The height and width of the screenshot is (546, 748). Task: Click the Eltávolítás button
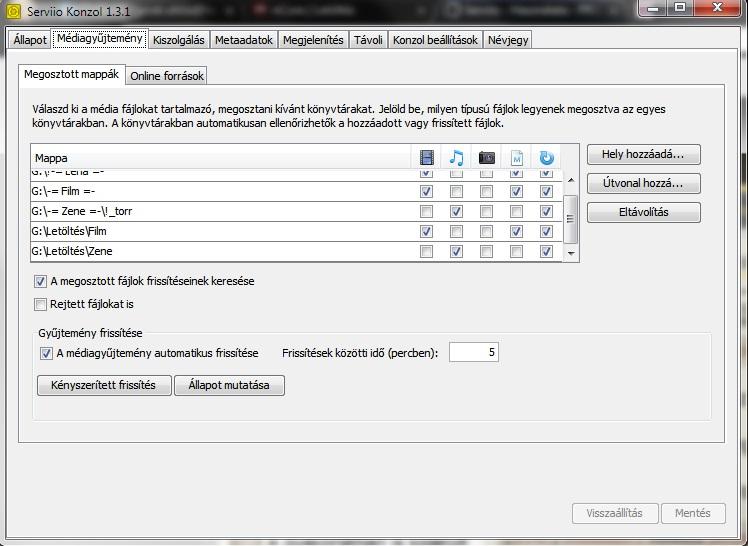tap(644, 213)
